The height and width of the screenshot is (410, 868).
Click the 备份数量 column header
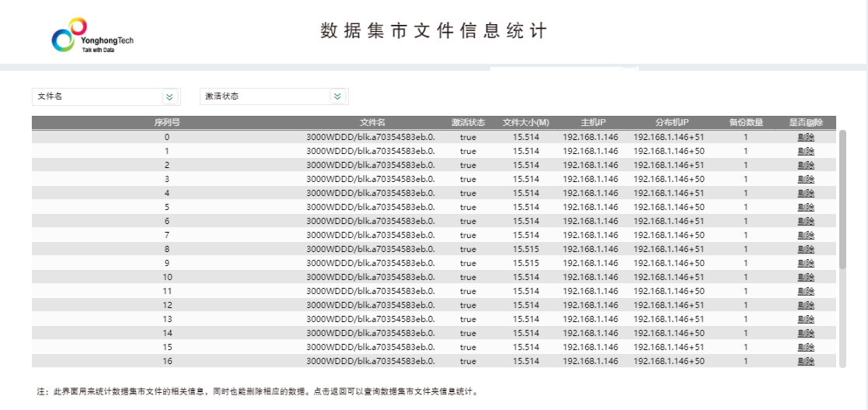pos(745,122)
